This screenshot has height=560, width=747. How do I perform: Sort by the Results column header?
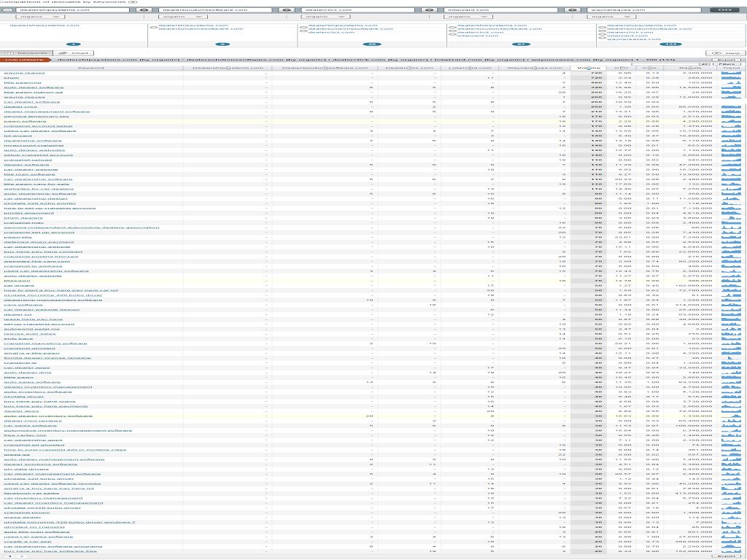pyautogui.click(x=690, y=68)
